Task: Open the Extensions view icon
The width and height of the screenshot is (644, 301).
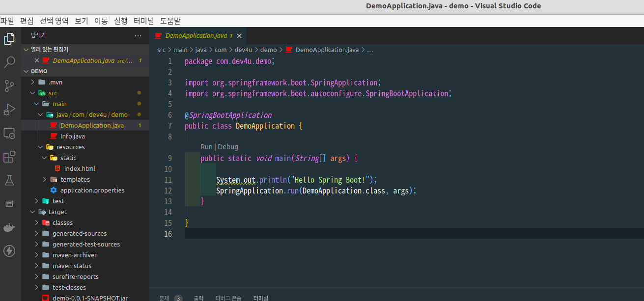Action: (x=9, y=157)
